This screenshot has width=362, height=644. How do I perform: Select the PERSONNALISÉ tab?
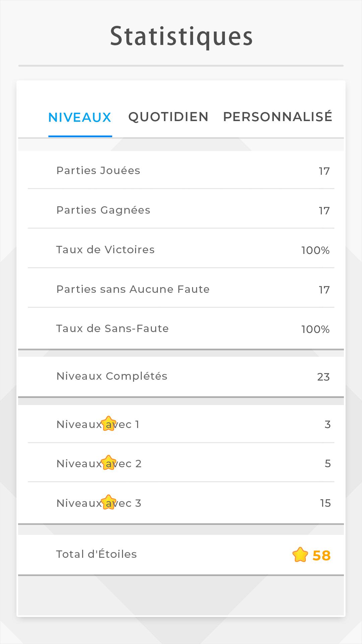coord(278,116)
